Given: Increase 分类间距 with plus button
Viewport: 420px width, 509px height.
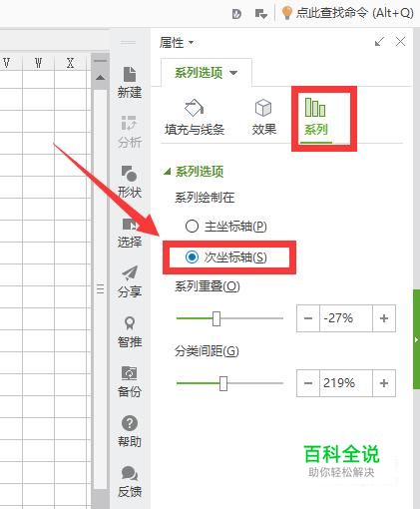Looking at the screenshot, I should (x=384, y=383).
